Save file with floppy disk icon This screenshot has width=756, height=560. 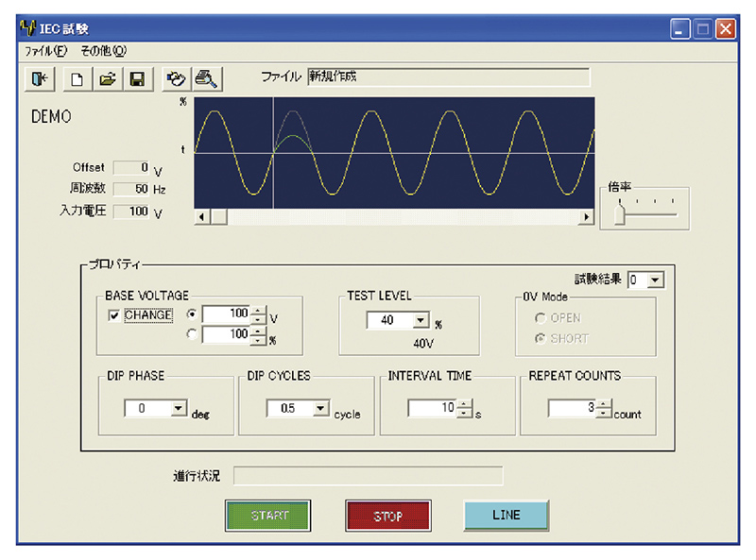(x=138, y=79)
